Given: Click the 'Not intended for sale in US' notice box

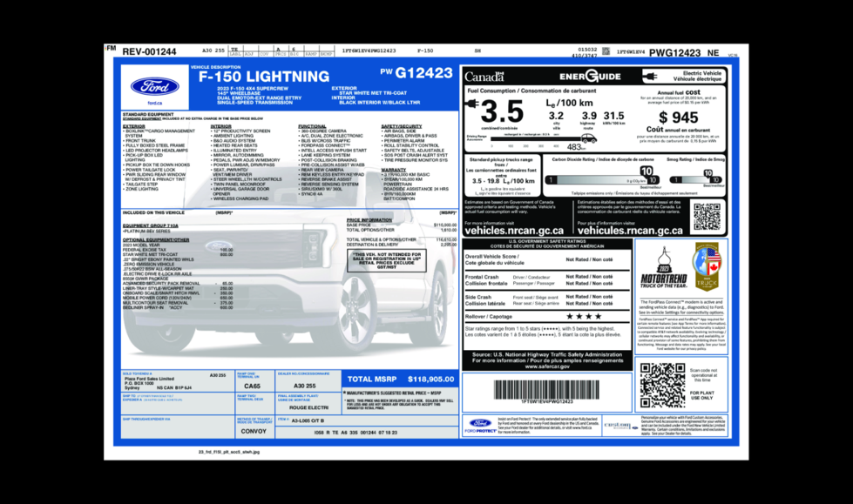Looking at the screenshot, I should tap(386, 260).
